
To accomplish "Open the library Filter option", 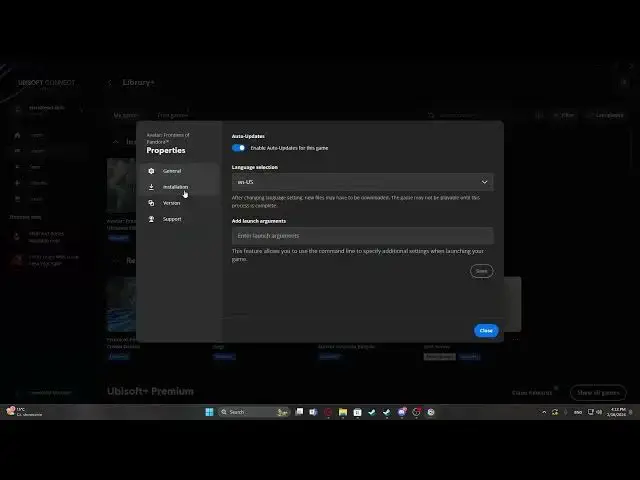I will (564, 116).
